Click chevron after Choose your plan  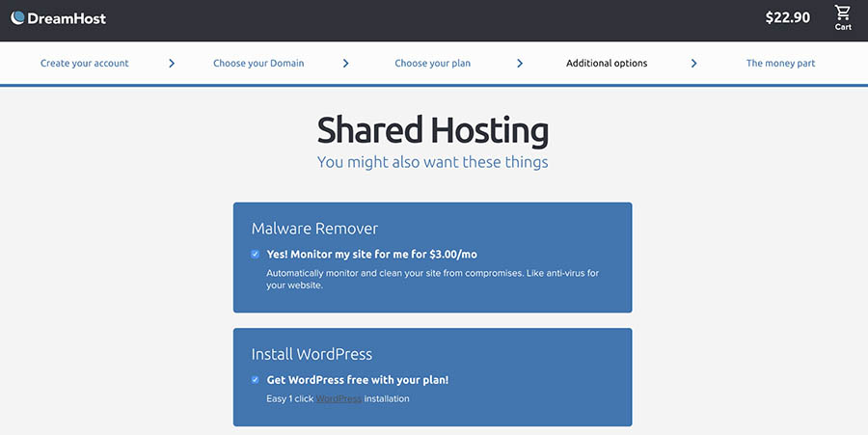click(x=520, y=64)
